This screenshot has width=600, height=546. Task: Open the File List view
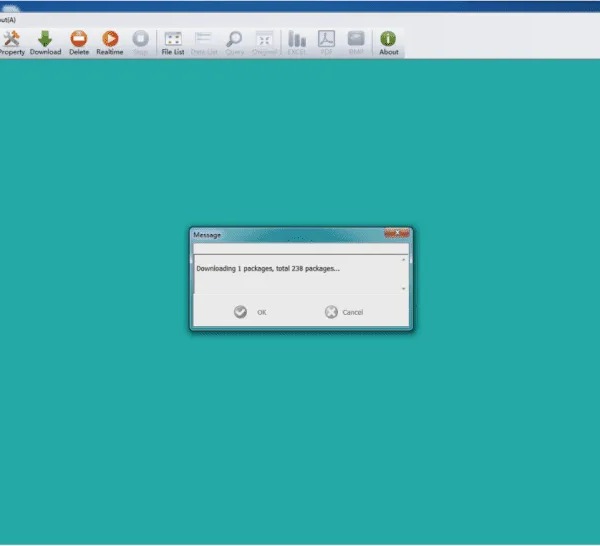click(x=173, y=41)
